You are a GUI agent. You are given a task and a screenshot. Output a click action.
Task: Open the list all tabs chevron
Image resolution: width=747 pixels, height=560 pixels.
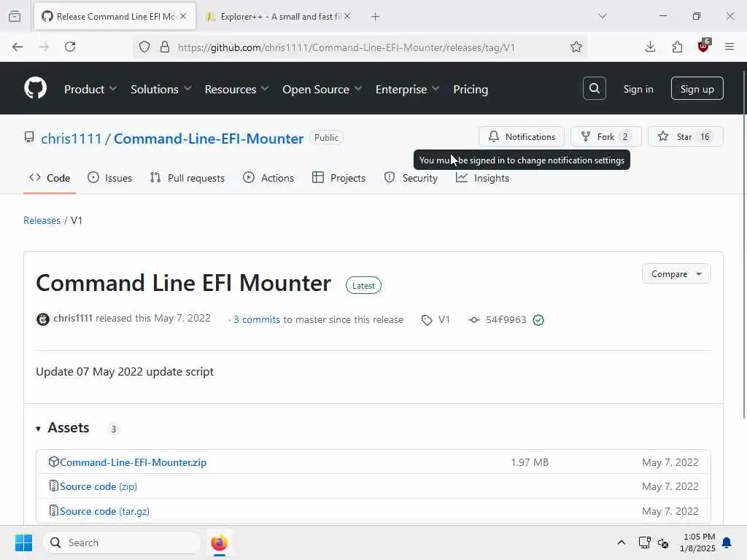[602, 16]
